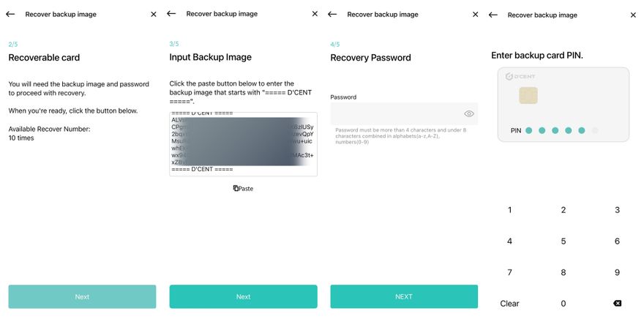Go back from the 2/5 Recoverable card screen

coord(10,14)
